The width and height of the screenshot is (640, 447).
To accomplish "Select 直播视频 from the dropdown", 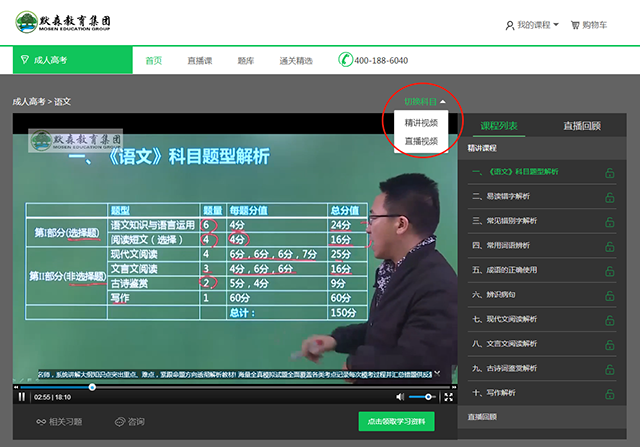I will (x=421, y=141).
